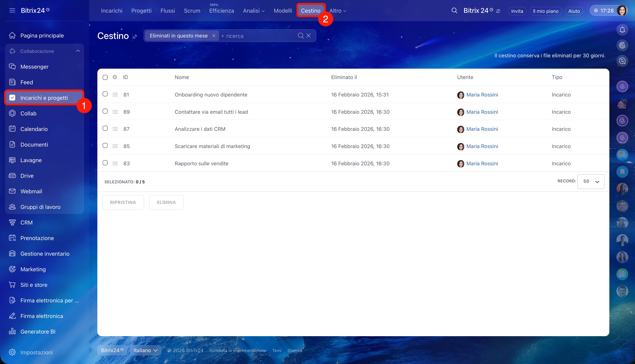635x364 pixels.
Task: Expand the Altro menu
Action: pos(337,11)
